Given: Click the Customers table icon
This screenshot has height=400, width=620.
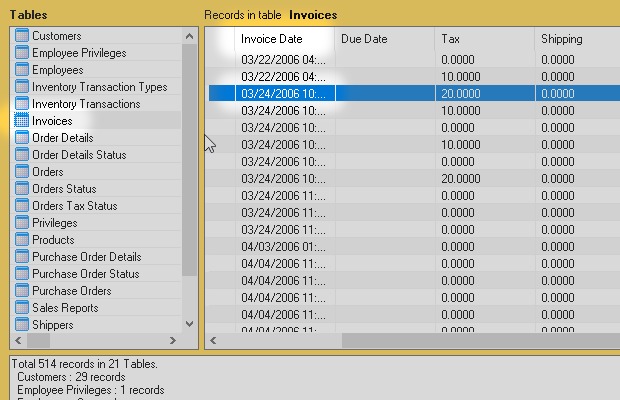Looking at the screenshot, I should point(22,36).
